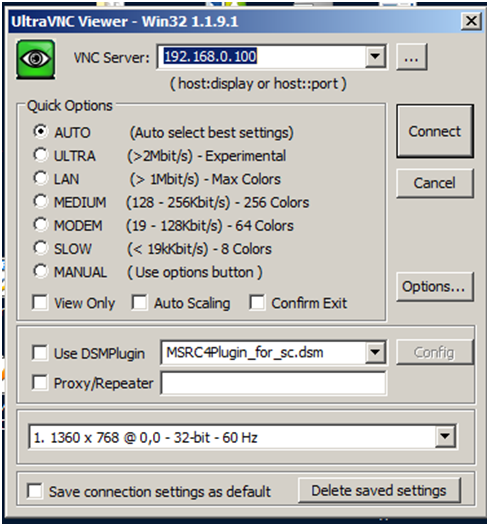This screenshot has width=489, height=526.
Task: Enable the Proxy/Repeater checkbox
Action: [x=40, y=382]
